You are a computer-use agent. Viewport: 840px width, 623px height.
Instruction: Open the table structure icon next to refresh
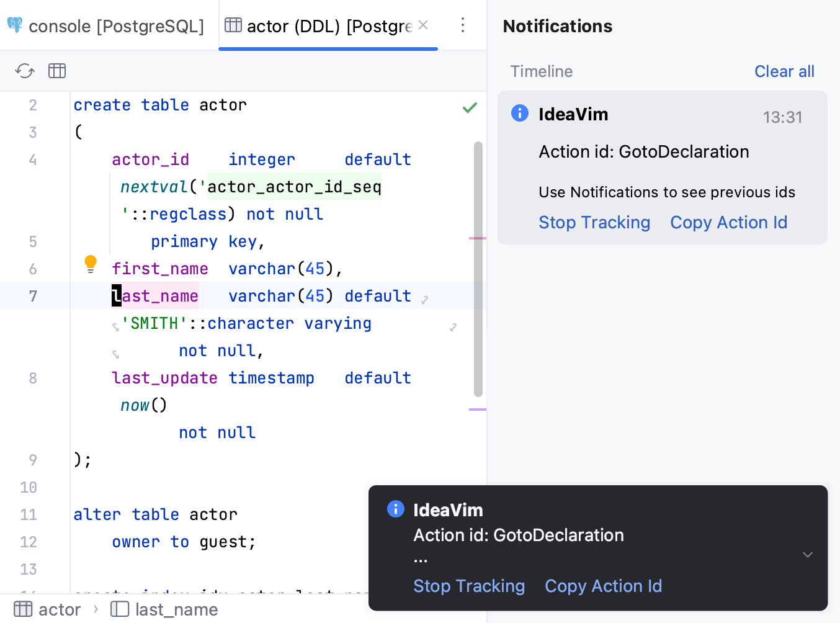click(x=56, y=71)
